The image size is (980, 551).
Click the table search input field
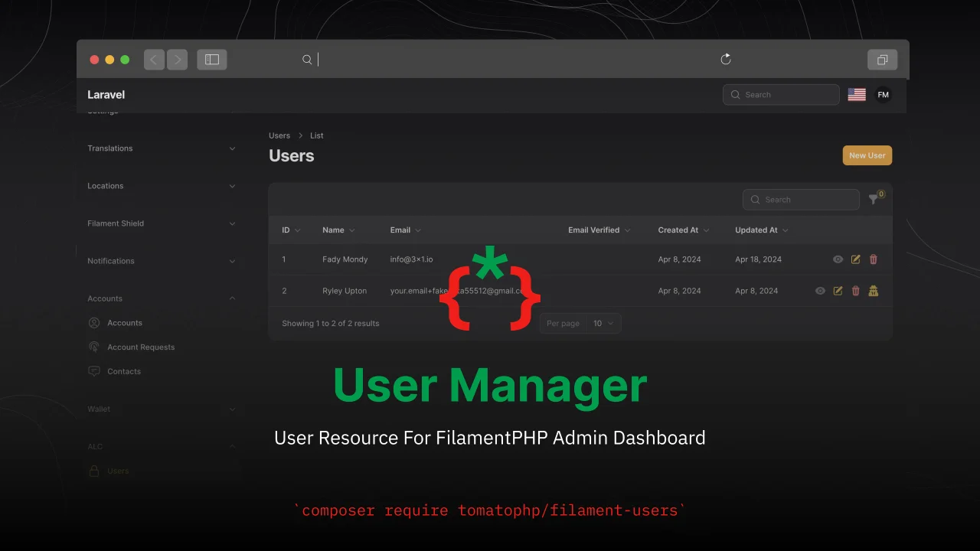coord(801,199)
